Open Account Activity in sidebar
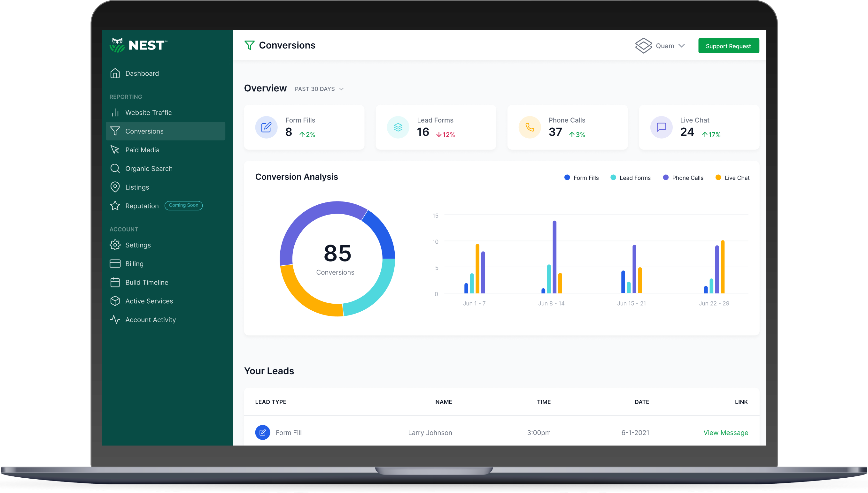Image resolution: width=868 pixels, height=493 pixels. (x=150, y=320)
